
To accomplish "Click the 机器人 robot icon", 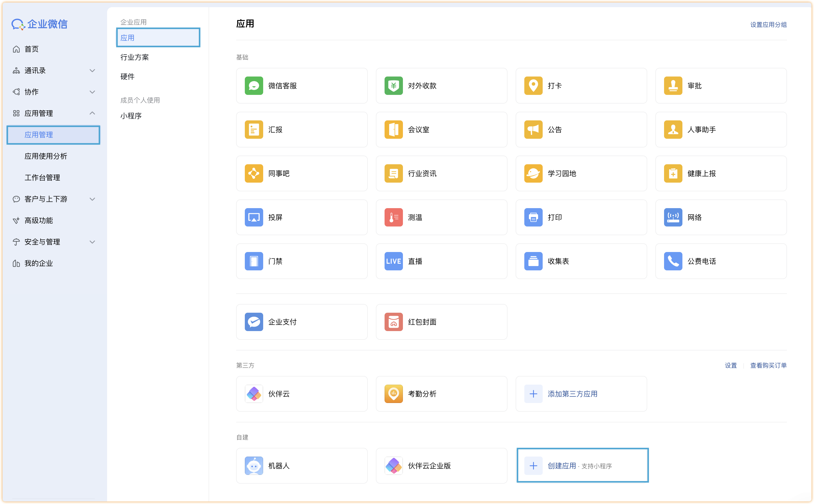I will (253, 466).
